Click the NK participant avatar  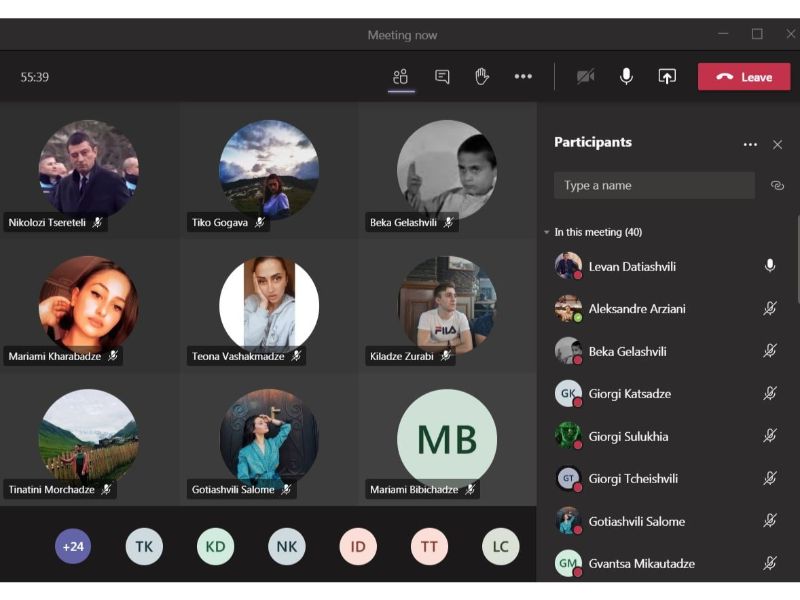click(x=286, y=546)
